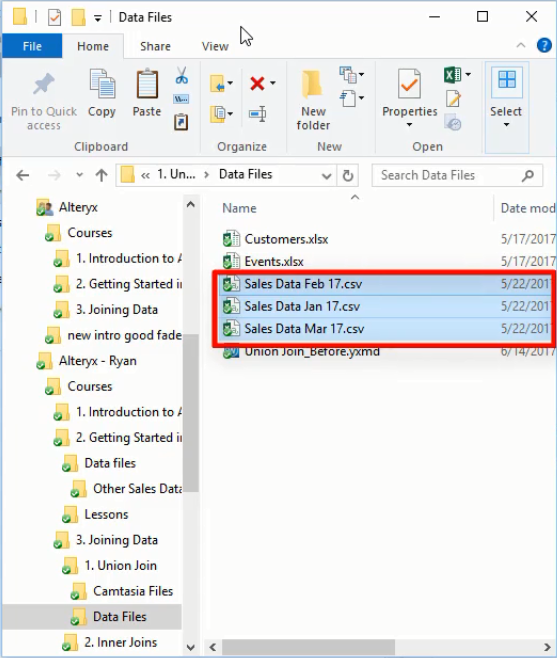Open the Lessons folder in tree
The width and height of the screenshot is (557, 658).
coord(106,514)
